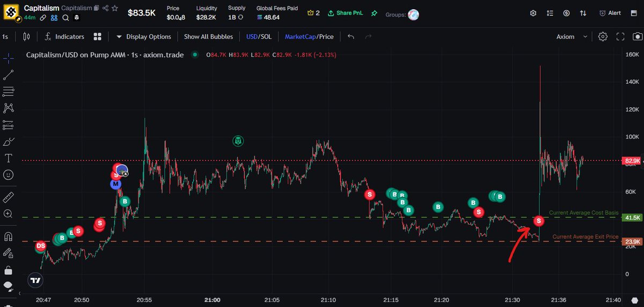Open the candlestick chart type selector
The height and width of the screenshot is (307, 644).
(27, 36)
